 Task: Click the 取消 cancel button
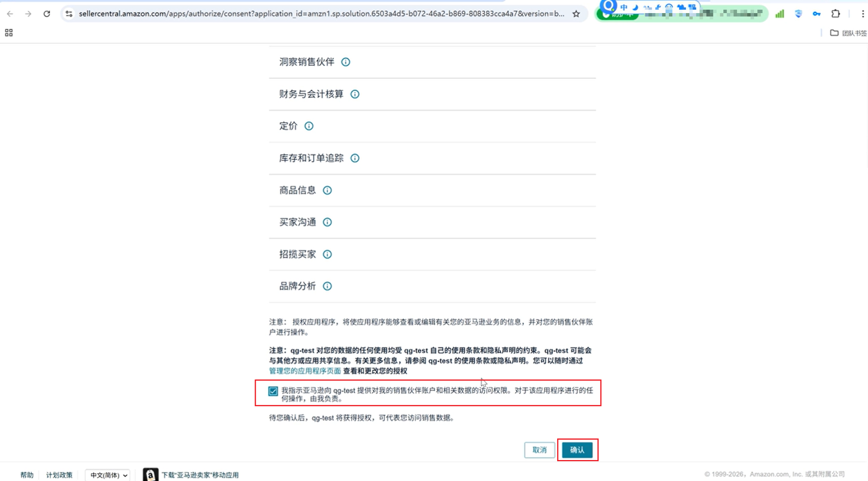540,450
